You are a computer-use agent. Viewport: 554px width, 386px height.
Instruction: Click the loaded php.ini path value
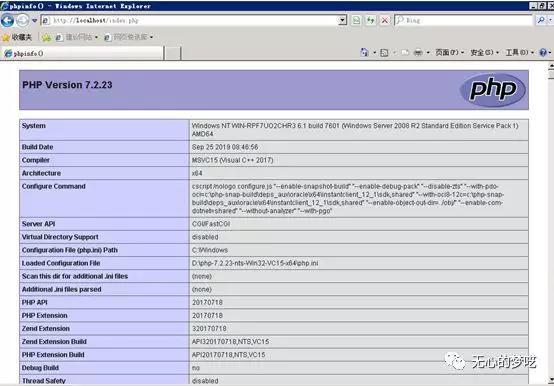pos(255,263)
